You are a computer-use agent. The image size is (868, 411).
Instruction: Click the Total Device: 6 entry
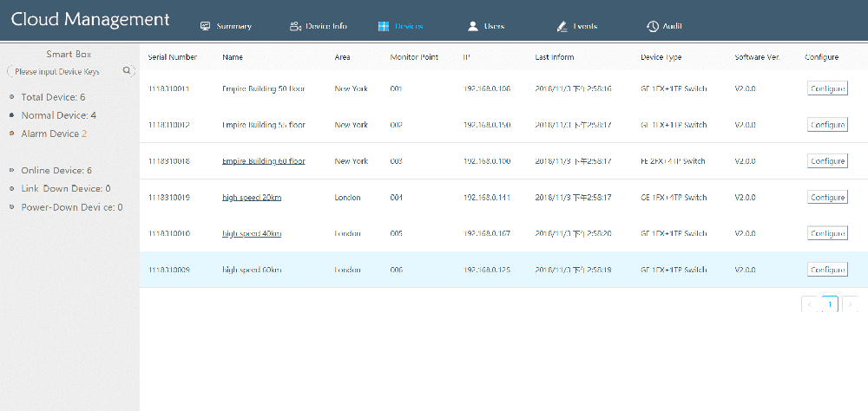tap(53, 97)
